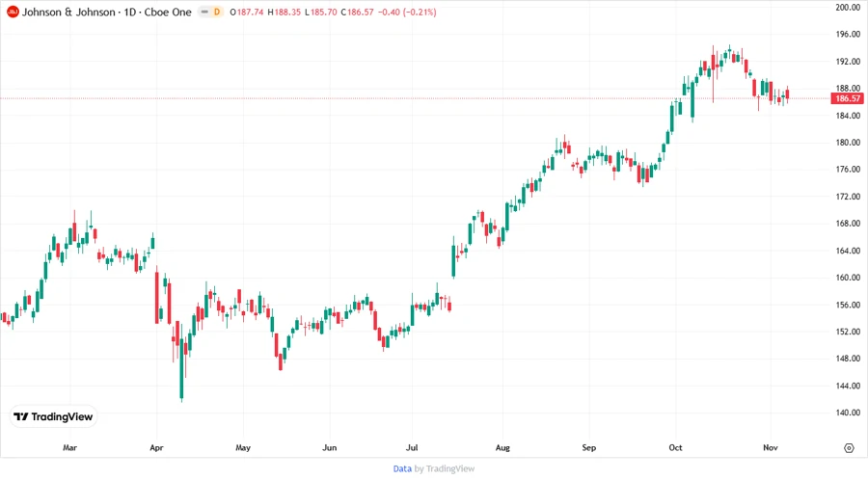Click the Jun label on time axis

(x=330, y=447)
